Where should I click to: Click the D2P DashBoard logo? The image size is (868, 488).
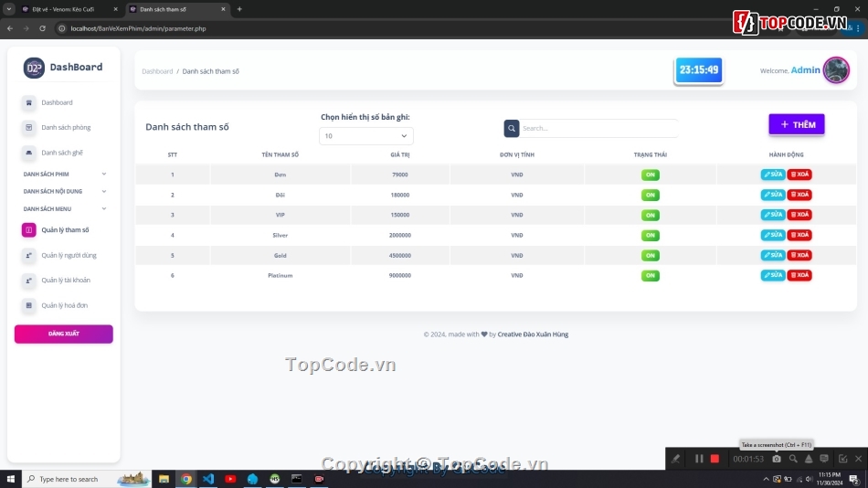[x=63, y=68]
